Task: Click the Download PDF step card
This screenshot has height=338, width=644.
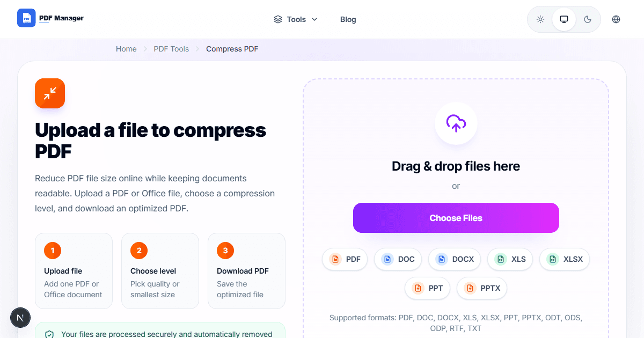Action: point(246,271)
